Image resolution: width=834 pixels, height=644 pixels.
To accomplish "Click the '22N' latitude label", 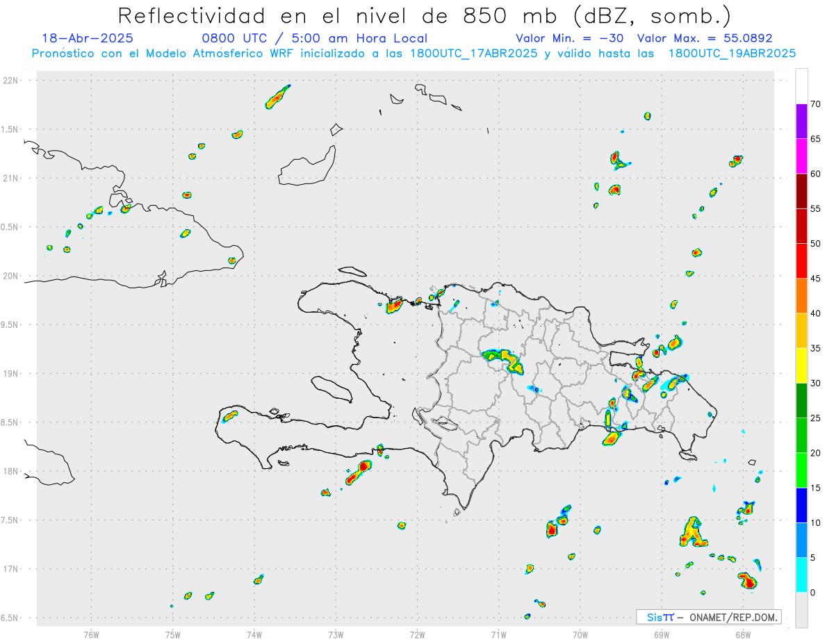I will pyautogui.click(x=12, y=81).
